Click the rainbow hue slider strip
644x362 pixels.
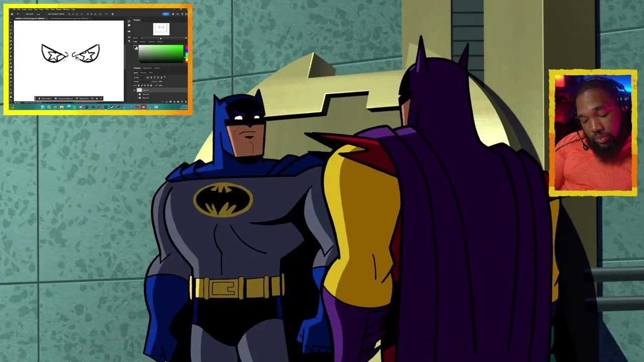pyautogui.click(x=187, y=54)
